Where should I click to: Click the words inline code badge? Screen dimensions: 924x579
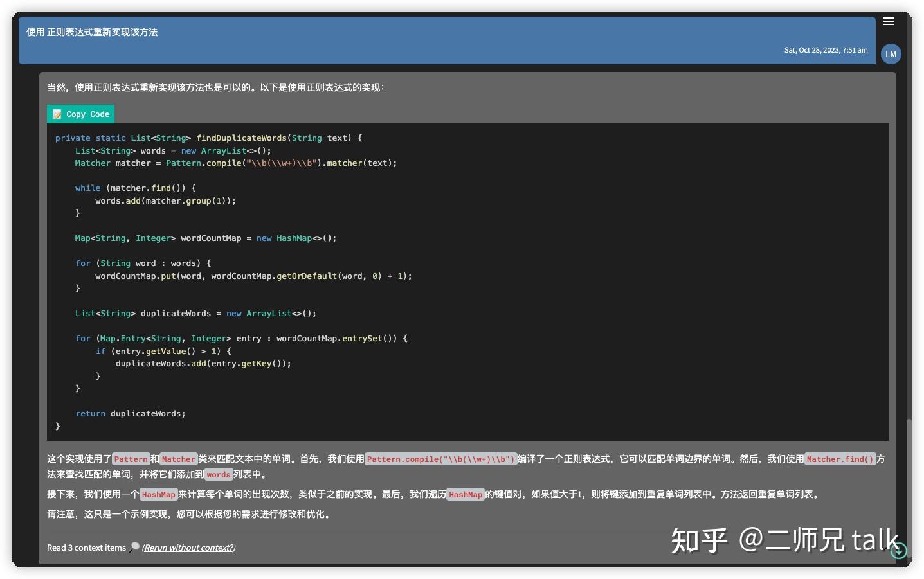click(x=219, y=475)
